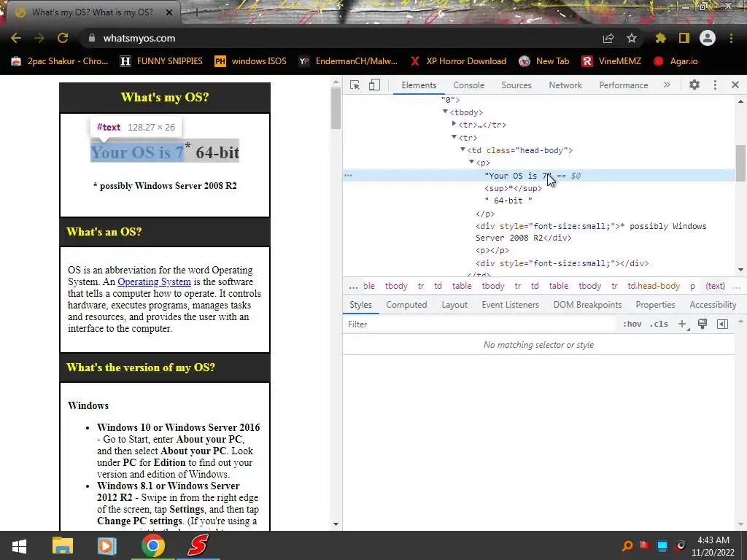The height and width of the screenshot is (560, 747).
Task: Open the FUNNY SNIPPIES bookmark
Action: pyautogui.click(x=161, y=61)
